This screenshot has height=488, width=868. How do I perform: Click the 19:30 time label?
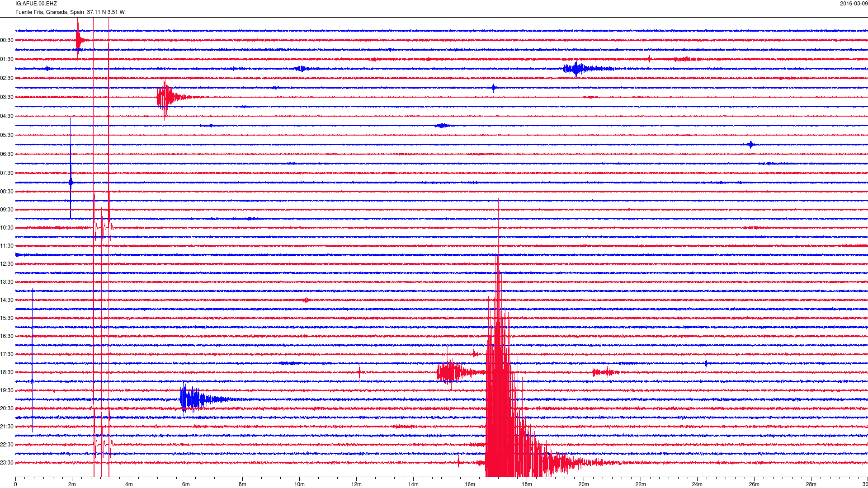pyautogui.click(x=7, y=390)
